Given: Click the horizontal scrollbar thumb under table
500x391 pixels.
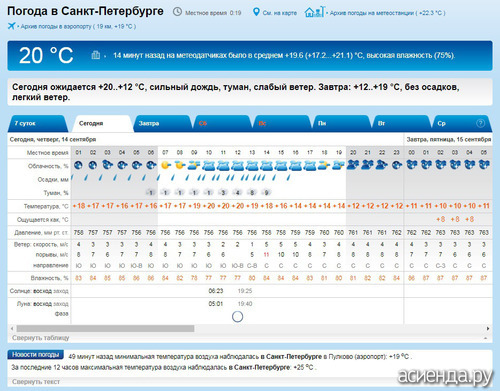Looking at the screenshot, I should tap(105, 329).
